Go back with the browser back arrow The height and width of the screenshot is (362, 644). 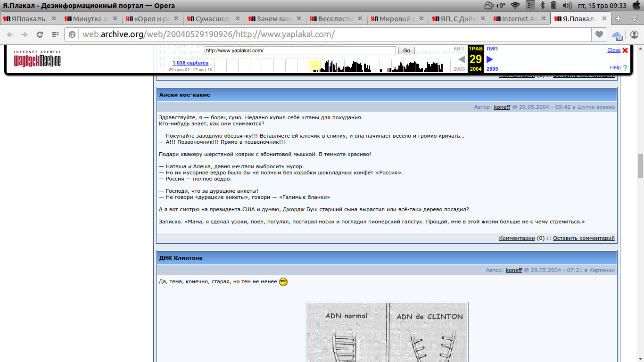click(10, 34)
